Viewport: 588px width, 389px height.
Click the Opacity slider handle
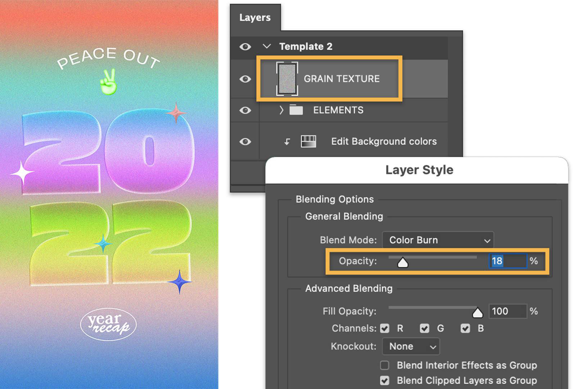[x=402, y=262]
